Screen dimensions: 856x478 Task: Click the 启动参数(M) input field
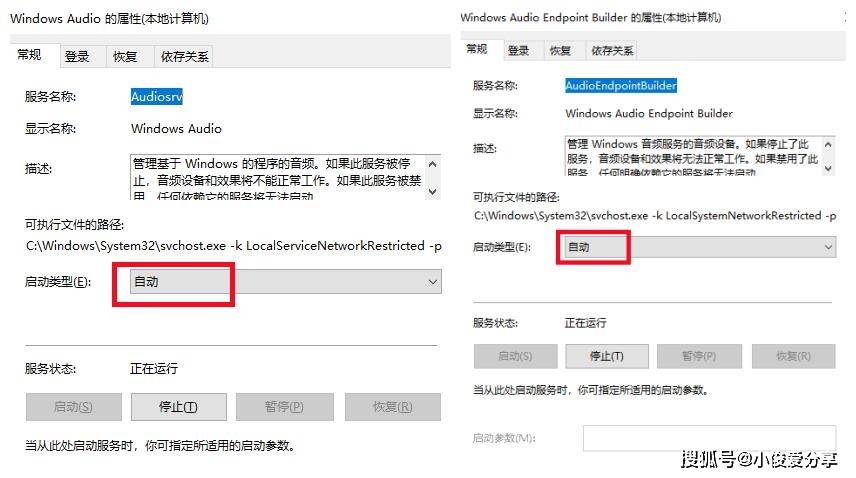[709, 438]
